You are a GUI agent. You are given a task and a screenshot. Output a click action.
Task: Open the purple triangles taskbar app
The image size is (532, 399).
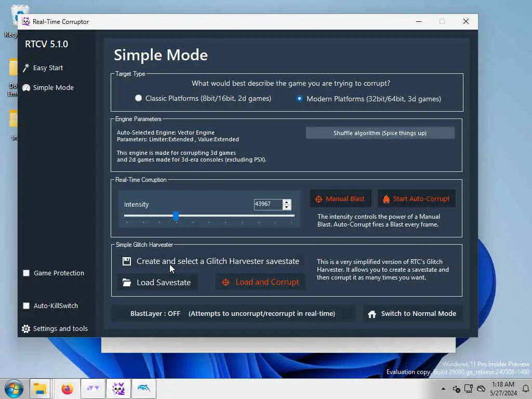coord(92,389)
